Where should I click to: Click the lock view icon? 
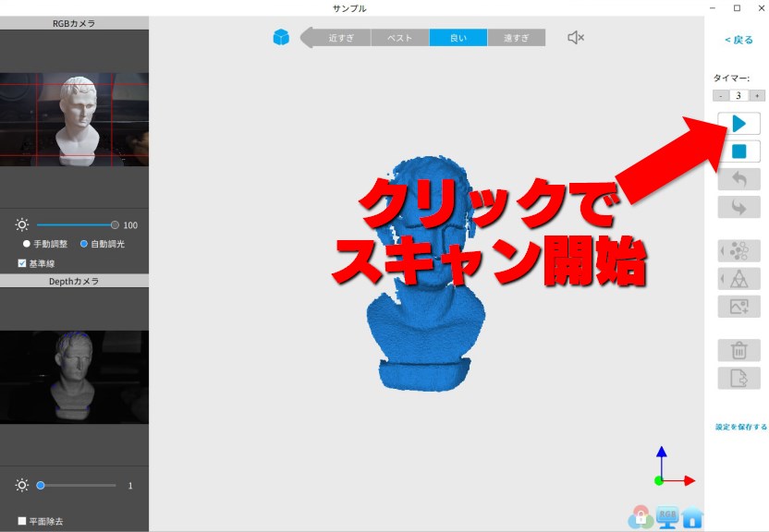641,517
